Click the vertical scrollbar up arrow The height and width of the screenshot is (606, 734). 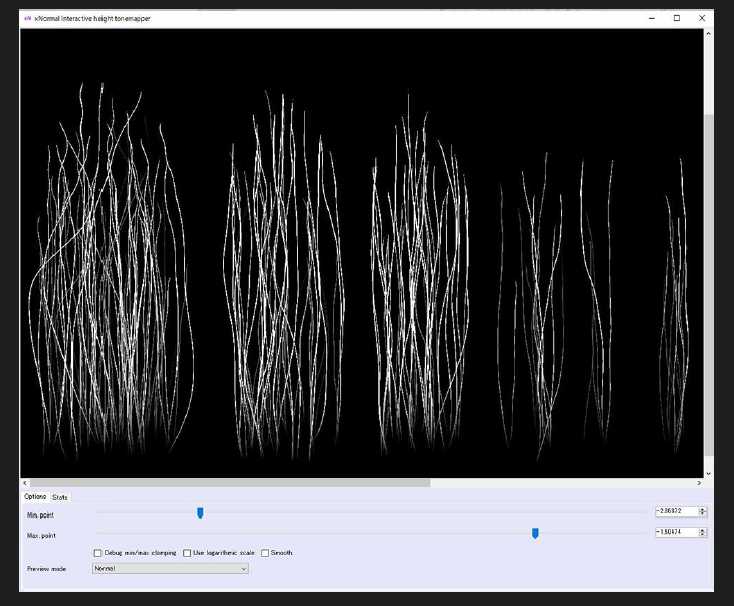pos(709,34)
